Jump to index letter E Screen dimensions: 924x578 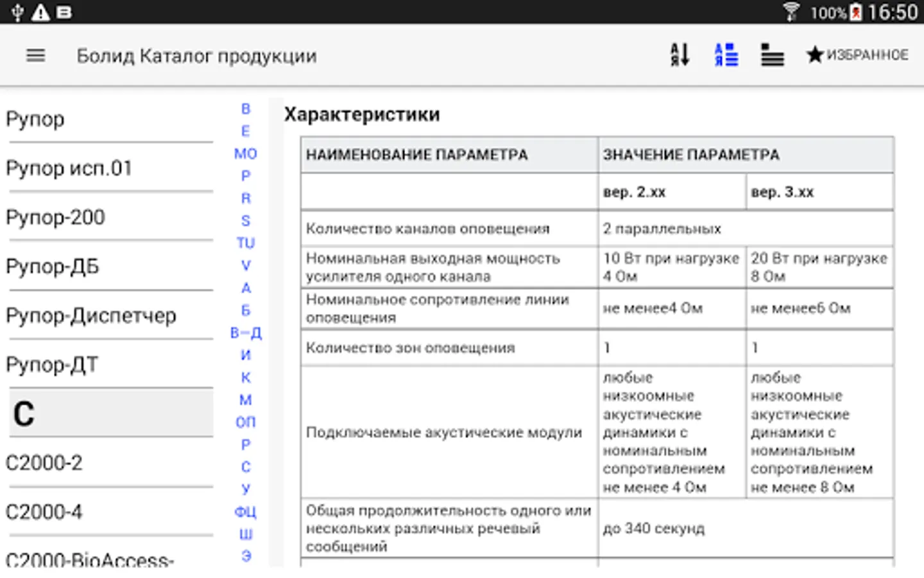click(246, 131)
